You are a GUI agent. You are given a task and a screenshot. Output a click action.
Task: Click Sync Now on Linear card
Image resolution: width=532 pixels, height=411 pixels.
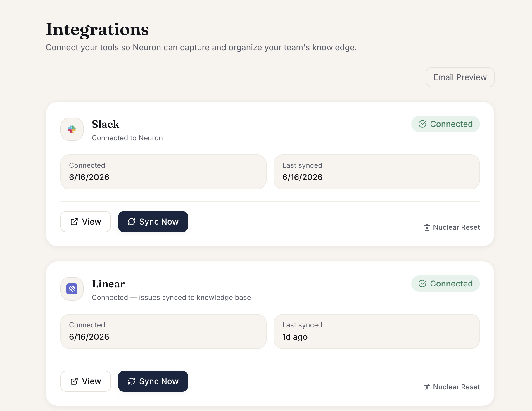[153, 381]
